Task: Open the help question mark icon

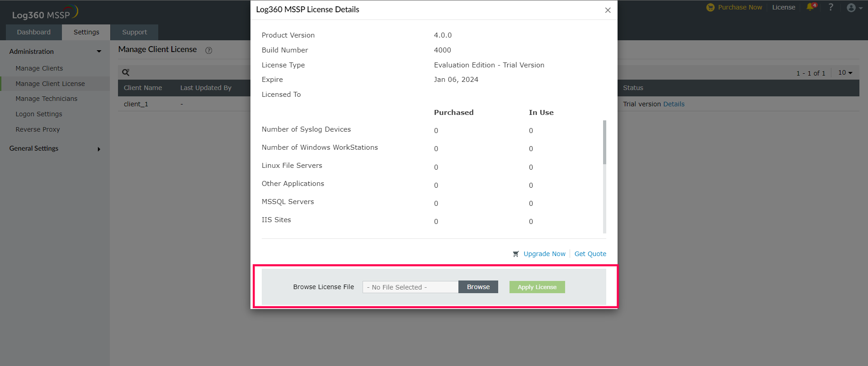Action: point(830,7)
